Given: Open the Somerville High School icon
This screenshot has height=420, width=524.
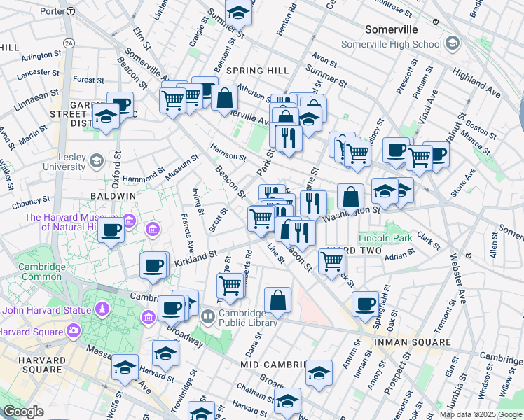Looking at the screenshot, I should click(452, 44).
